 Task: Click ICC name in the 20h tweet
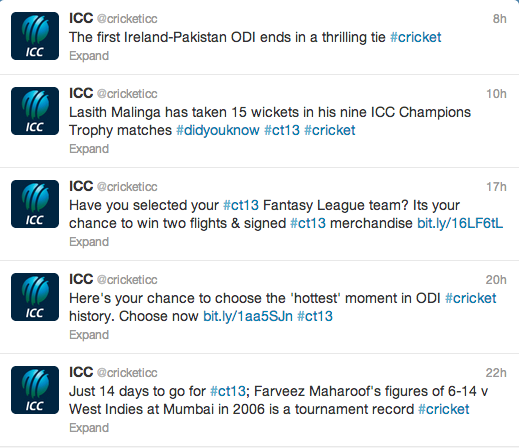[x=81, y=279]
